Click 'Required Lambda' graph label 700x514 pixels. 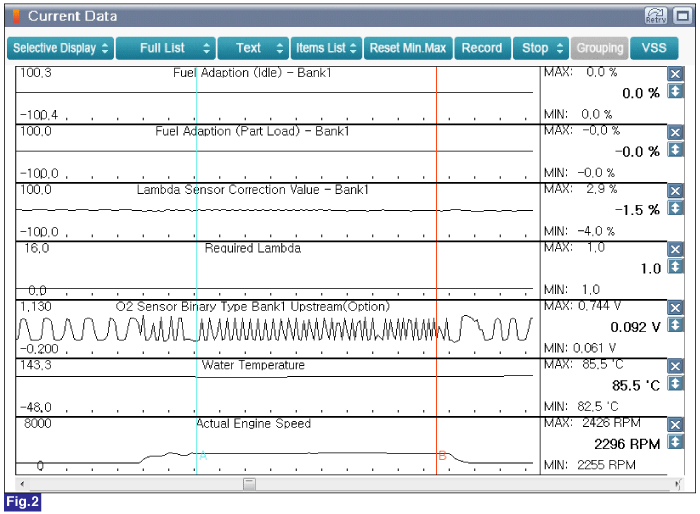(253, 248)
